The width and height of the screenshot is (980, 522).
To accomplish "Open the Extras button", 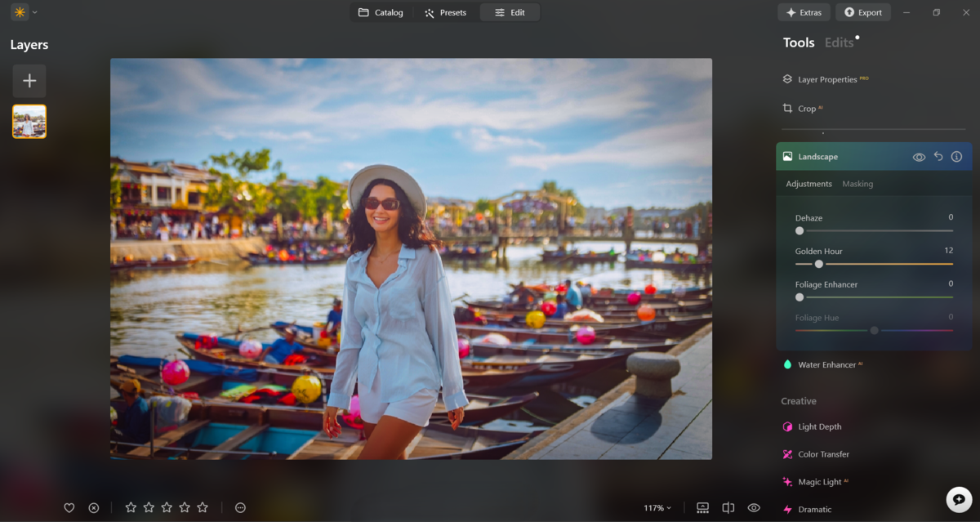I will pos(804,12).
